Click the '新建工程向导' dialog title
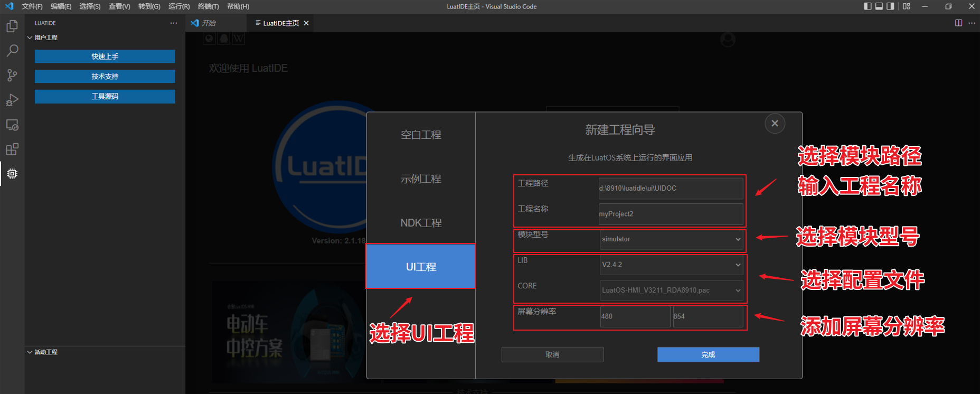The height and width of the screenshot is (394, 980). click(x=620, y=130)
